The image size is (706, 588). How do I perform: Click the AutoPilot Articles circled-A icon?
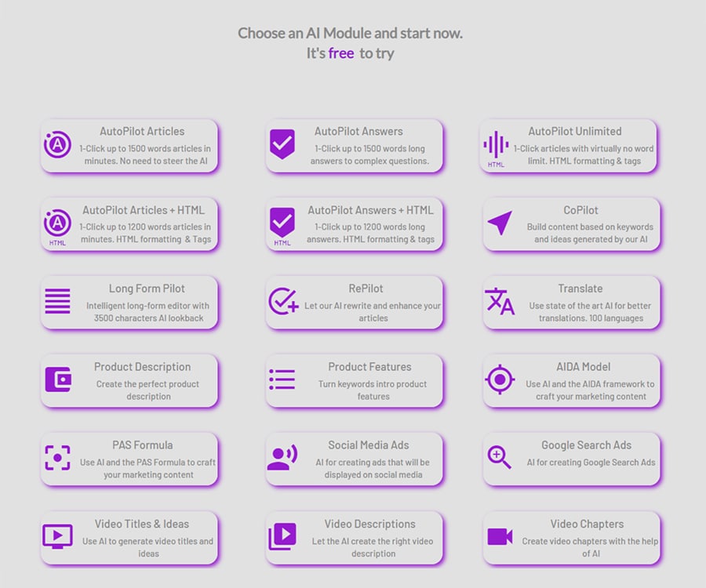(x=57, y=144)
